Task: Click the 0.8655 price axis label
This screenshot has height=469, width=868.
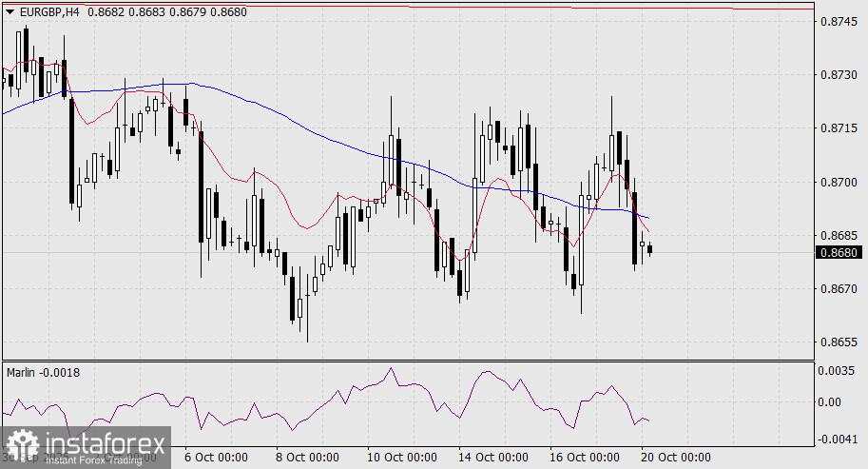Action: tap(838, 342)
